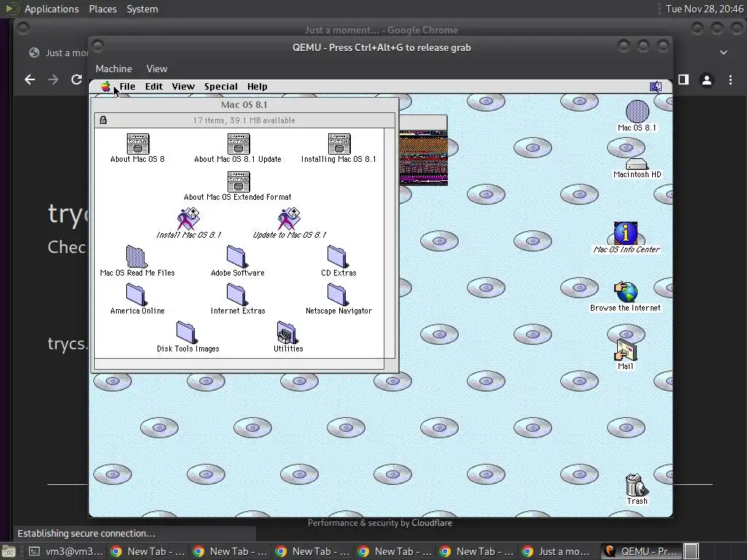Open the Special menu
This screenshot has width=747, height=560.
pos(221,87)
